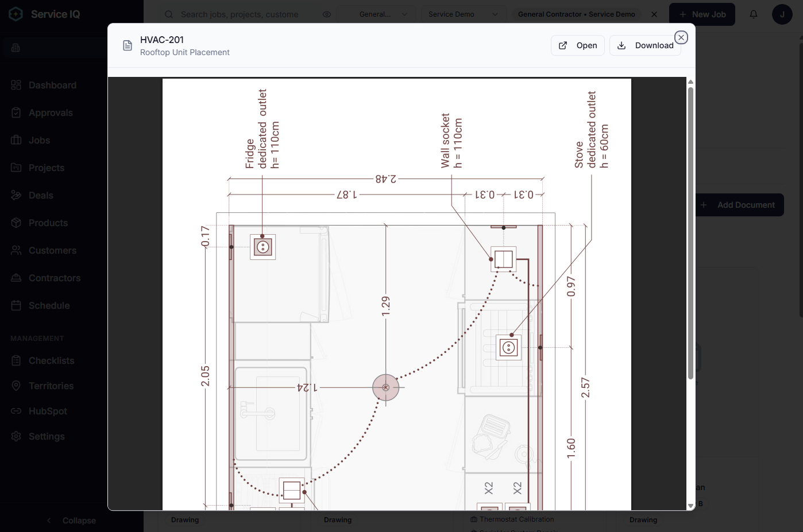Click the Products box icon
Viewport: 803px width, 532px height.
[x=16, y=223]
